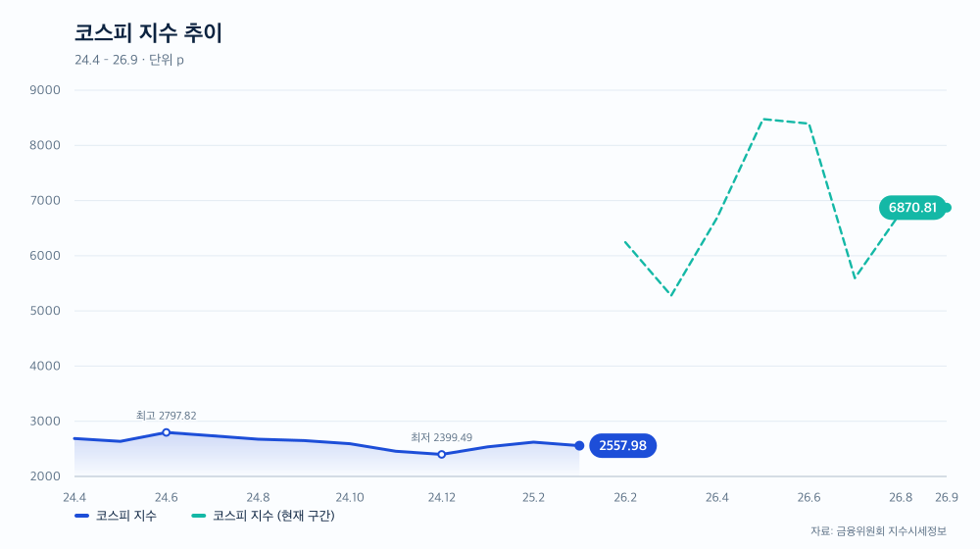Click the x-axis label 26.4
980x549 pixels.
pos(717,498)
